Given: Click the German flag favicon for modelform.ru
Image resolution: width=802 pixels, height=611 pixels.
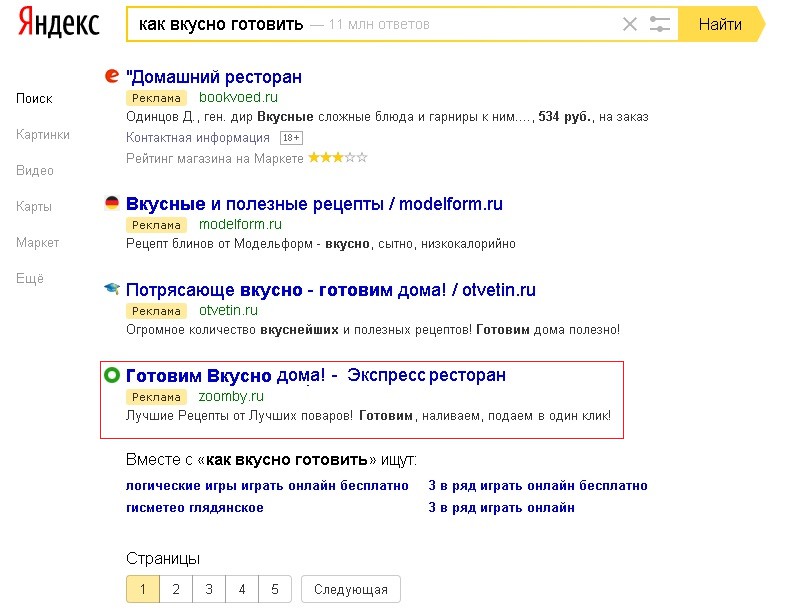Looking at the screenshot, I should (x=112, y=203).
